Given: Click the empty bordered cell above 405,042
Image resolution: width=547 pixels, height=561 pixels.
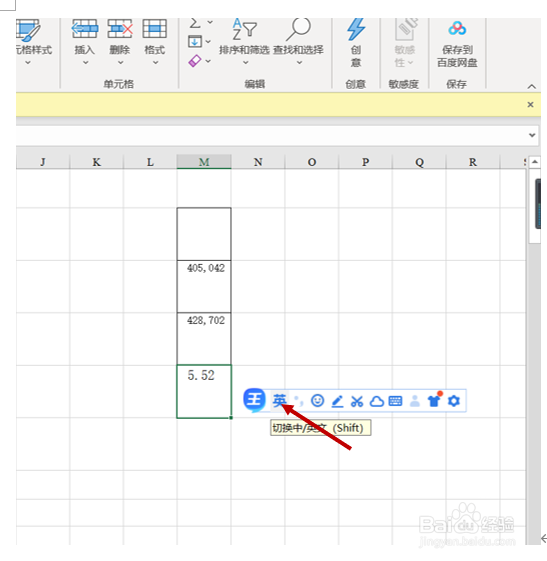Looking at the screenshot, I should pyautogui.click(x=204, y=234).
